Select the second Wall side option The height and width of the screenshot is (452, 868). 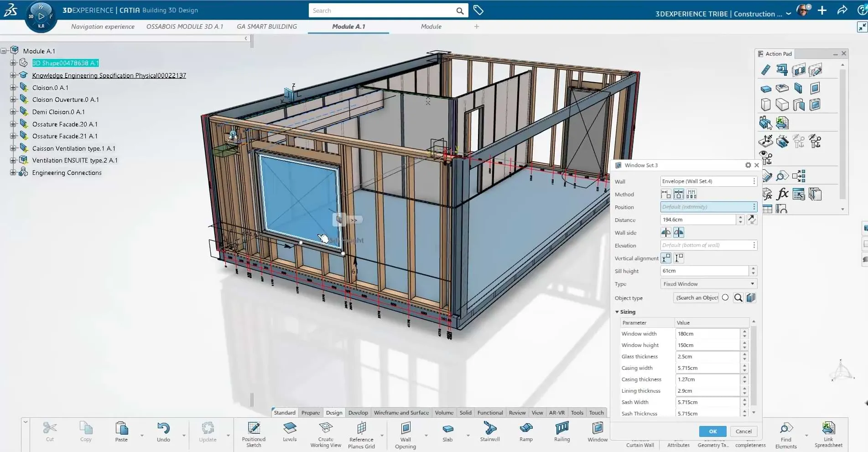click(679, 232)
